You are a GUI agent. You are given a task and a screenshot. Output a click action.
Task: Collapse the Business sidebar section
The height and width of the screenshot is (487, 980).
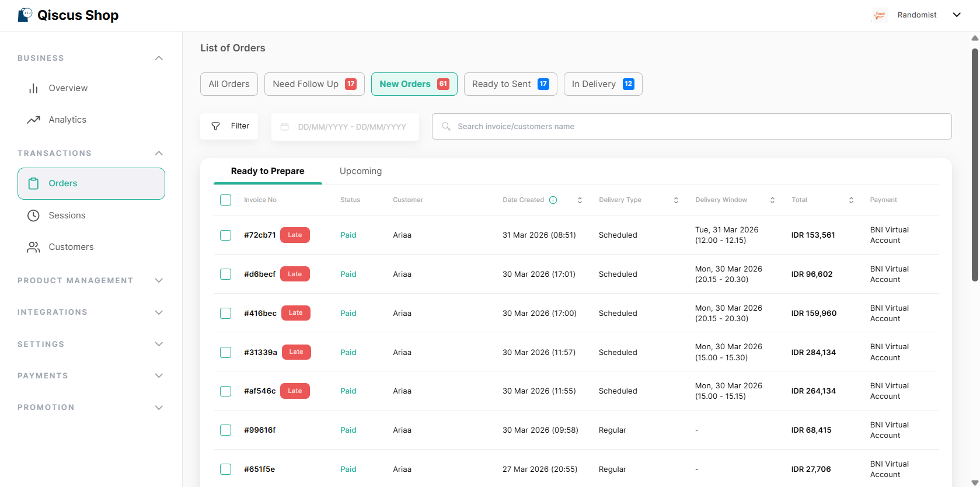(159, 58)
